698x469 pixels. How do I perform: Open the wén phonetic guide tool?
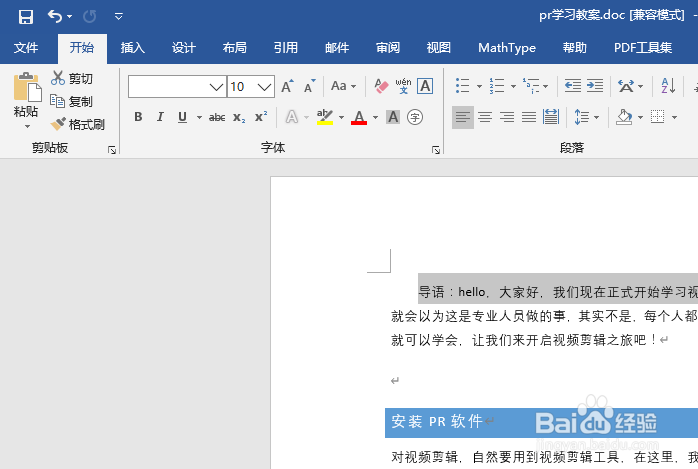click(x=403, y=86)
